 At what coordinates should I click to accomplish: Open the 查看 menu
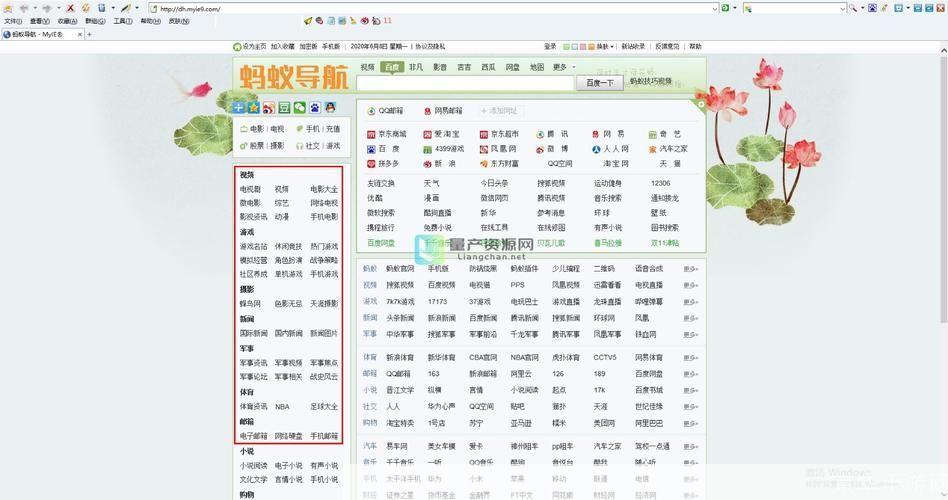(39, 21)
